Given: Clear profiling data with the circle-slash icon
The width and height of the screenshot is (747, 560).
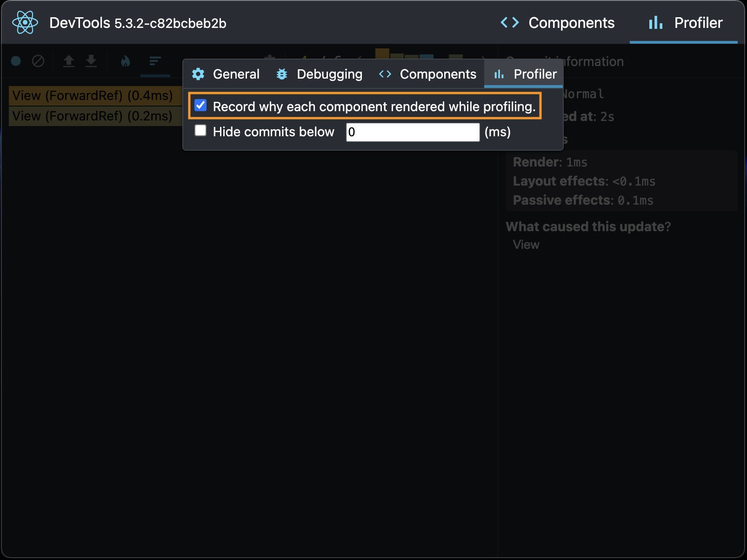Looking at the screenshot, I should [38, 61].
